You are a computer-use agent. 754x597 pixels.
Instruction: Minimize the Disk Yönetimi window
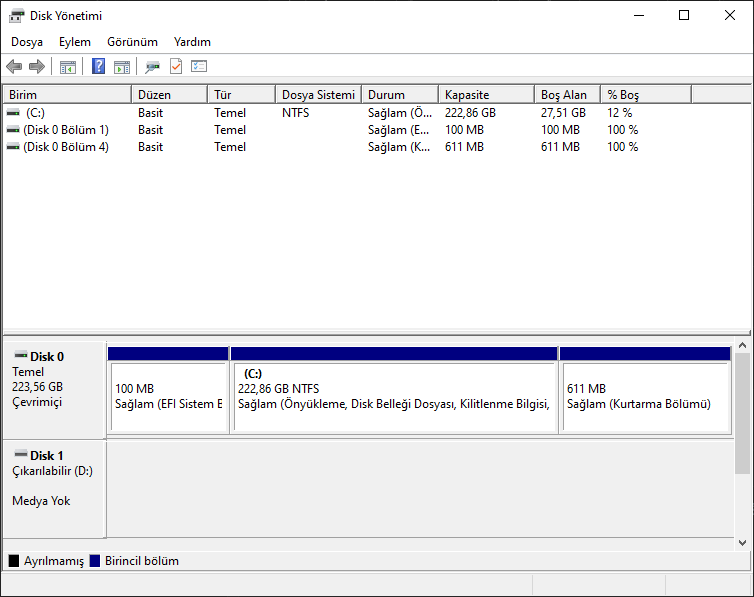click(x=639, y=15)
